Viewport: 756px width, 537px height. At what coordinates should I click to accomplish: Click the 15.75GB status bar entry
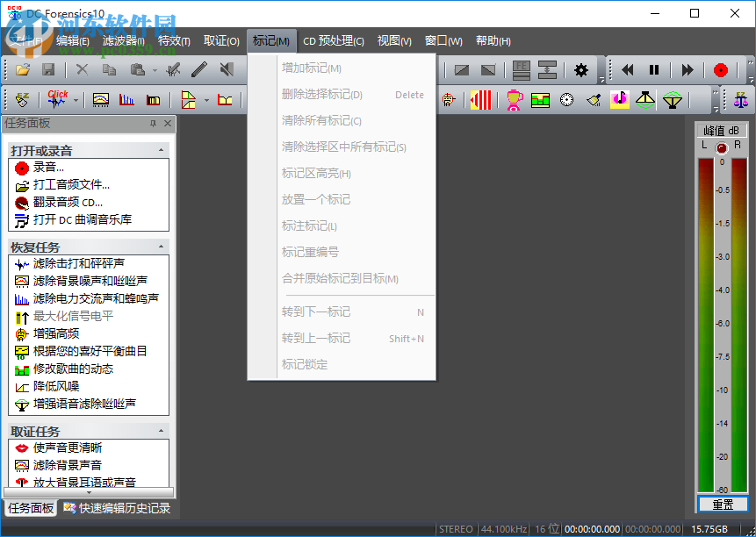pos(709,529)
